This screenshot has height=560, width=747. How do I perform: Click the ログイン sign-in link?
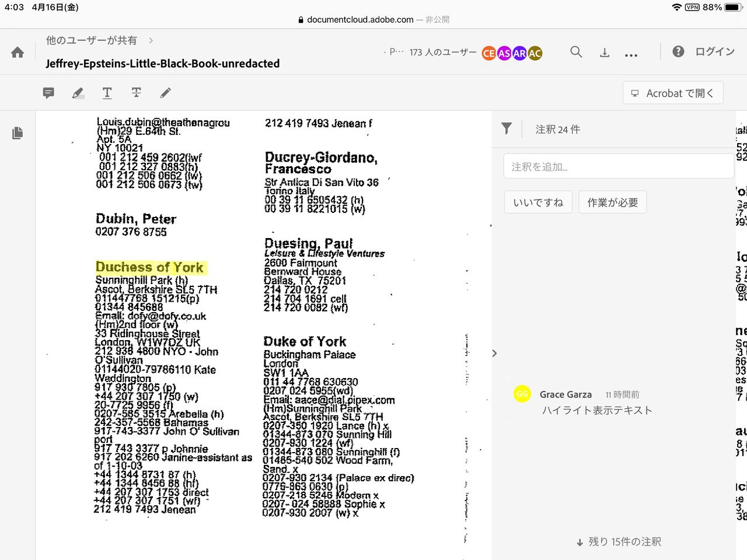pos(715,51)
